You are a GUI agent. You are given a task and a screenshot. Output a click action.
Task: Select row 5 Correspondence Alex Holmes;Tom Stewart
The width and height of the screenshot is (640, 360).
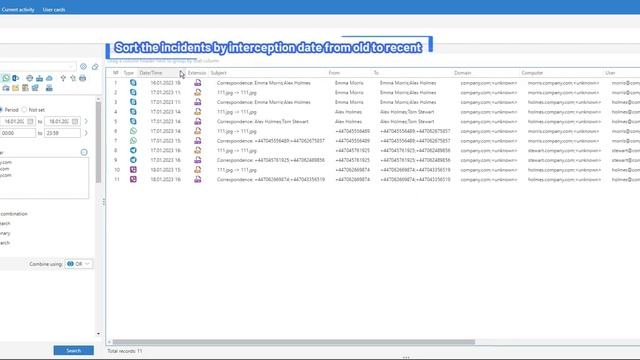click(262, 121)
